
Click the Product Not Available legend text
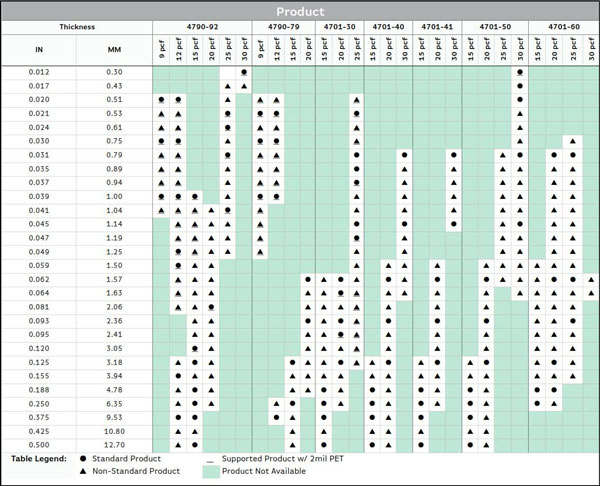click(x=264, y=471)
